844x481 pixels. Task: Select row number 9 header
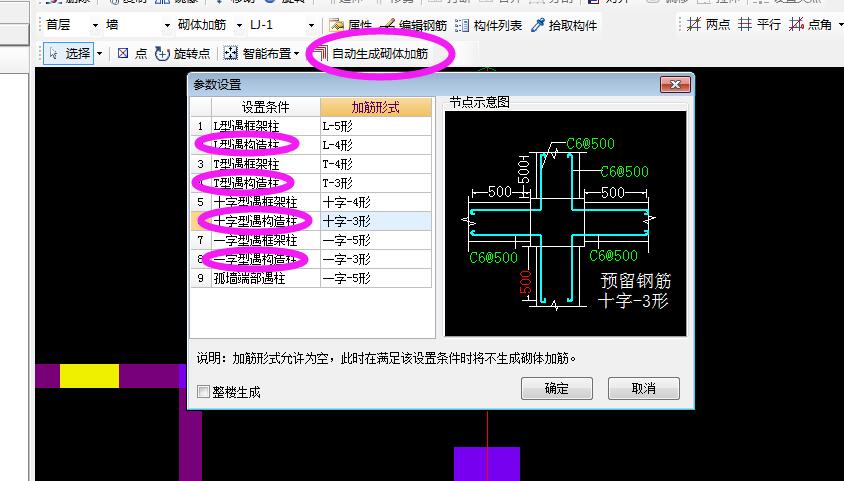pos(201,278)
